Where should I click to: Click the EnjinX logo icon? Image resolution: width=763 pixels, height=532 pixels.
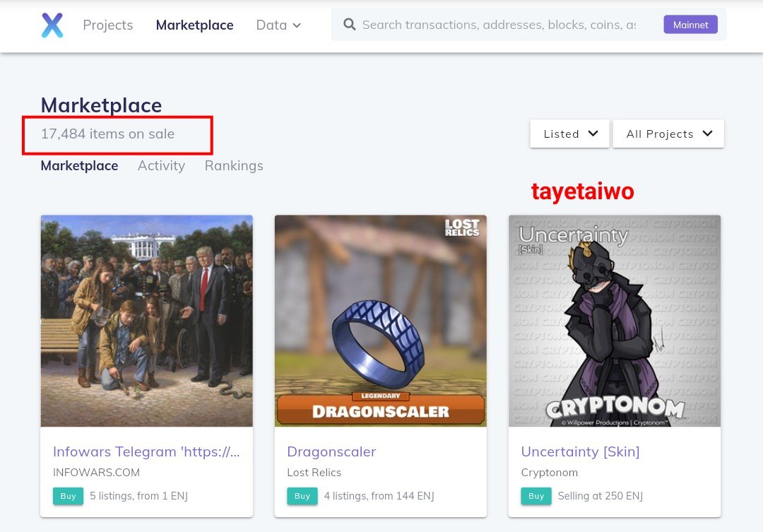pos(52,25)
